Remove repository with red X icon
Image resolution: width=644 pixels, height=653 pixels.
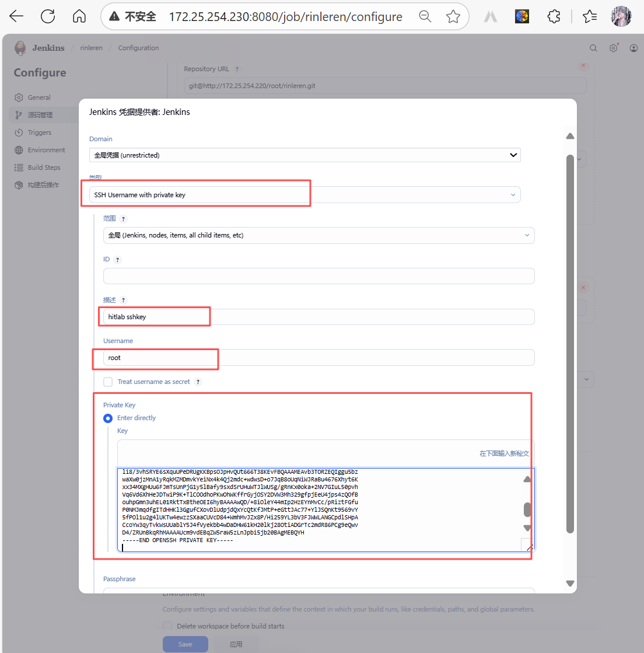(x=583, y=65)
